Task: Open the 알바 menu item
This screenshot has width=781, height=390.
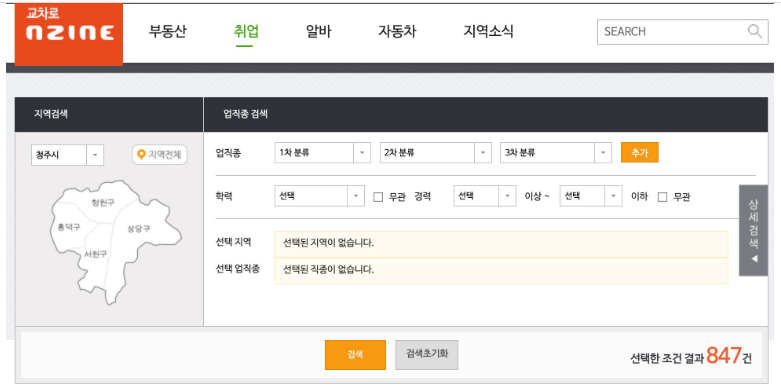Action: click(x=318, y=32)
